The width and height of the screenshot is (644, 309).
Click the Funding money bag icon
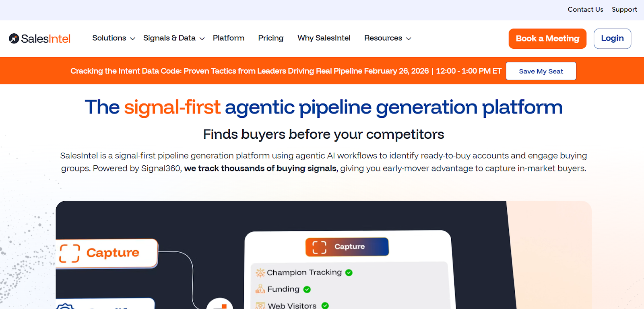[x=260, y=289]
